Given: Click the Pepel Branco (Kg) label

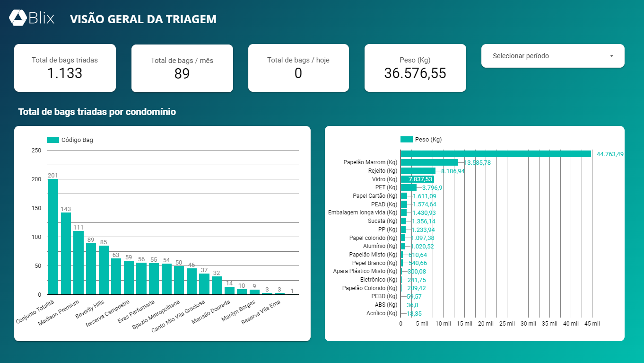Looking at the screenshot, I should [374, 263].
